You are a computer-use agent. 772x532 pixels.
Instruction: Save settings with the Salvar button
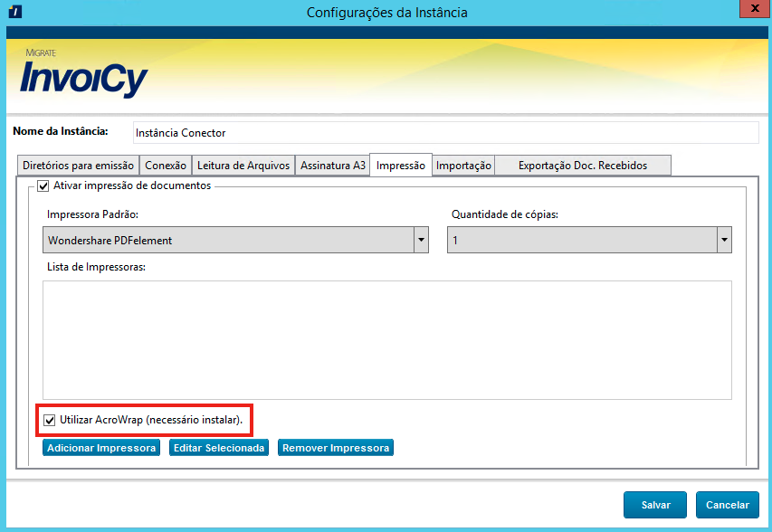point(655,505)
